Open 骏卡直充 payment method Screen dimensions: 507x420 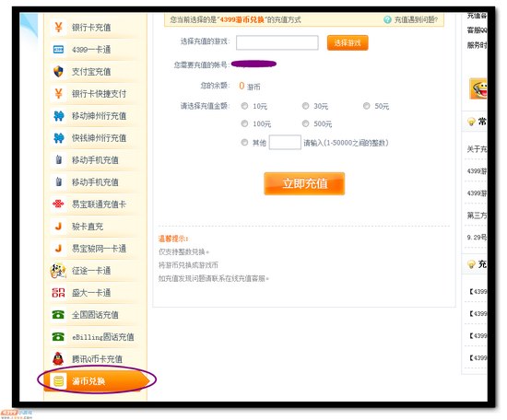95,227
